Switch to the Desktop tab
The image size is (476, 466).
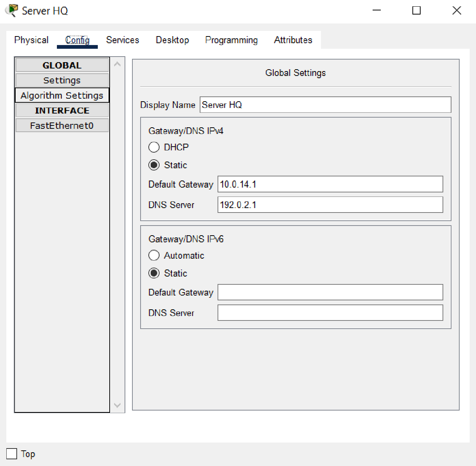(x=172, y=40)
